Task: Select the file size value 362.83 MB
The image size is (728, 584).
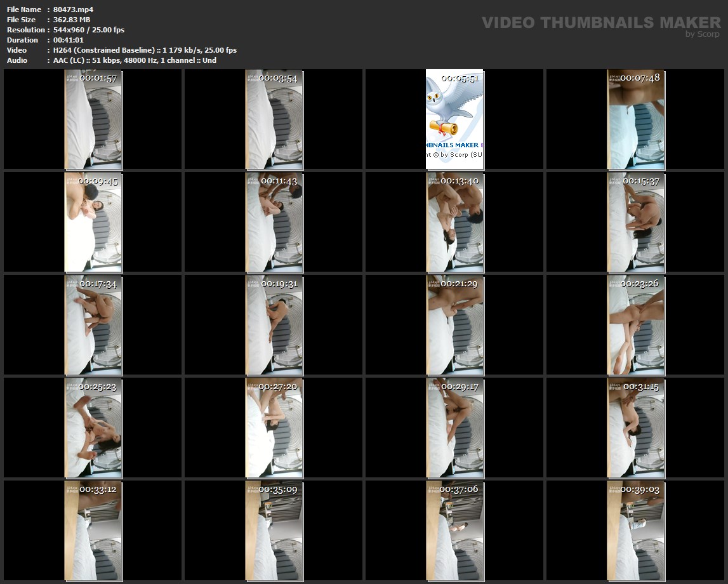Action: pos(72,20)
